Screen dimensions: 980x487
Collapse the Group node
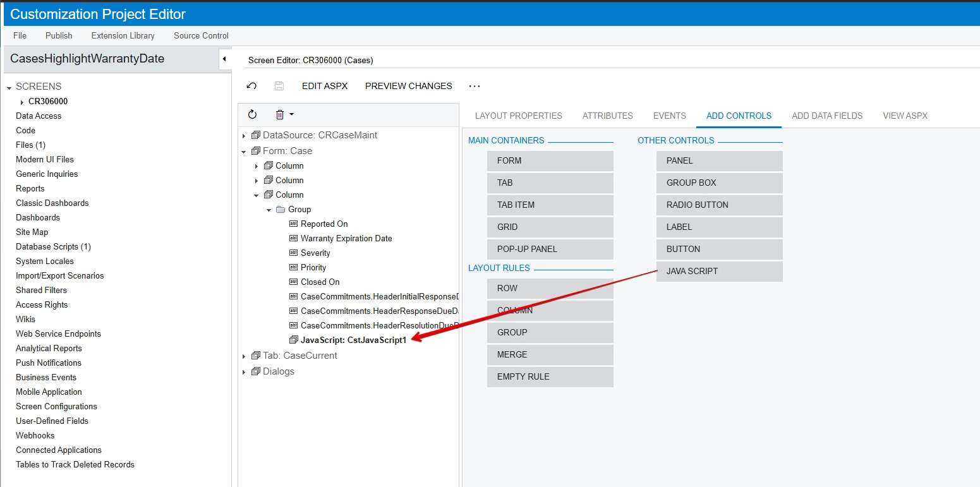[269, 210]
